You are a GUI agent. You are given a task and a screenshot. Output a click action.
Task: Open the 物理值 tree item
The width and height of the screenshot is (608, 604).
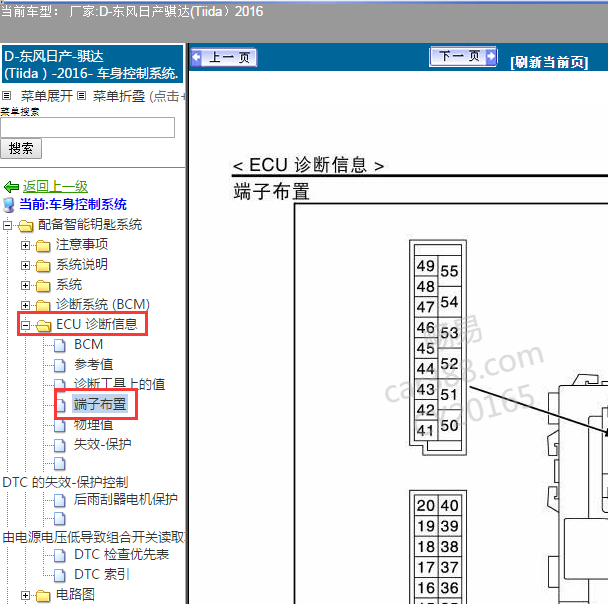coord(93,425)
